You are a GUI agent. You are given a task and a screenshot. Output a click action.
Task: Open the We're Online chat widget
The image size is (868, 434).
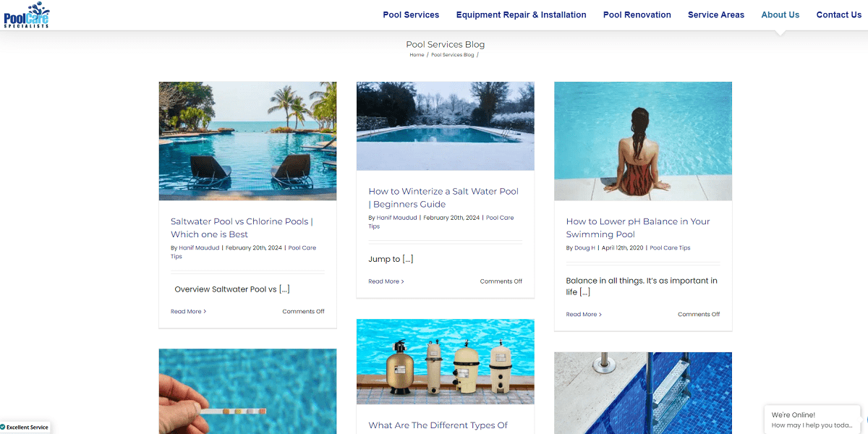(x=812, y=420)
